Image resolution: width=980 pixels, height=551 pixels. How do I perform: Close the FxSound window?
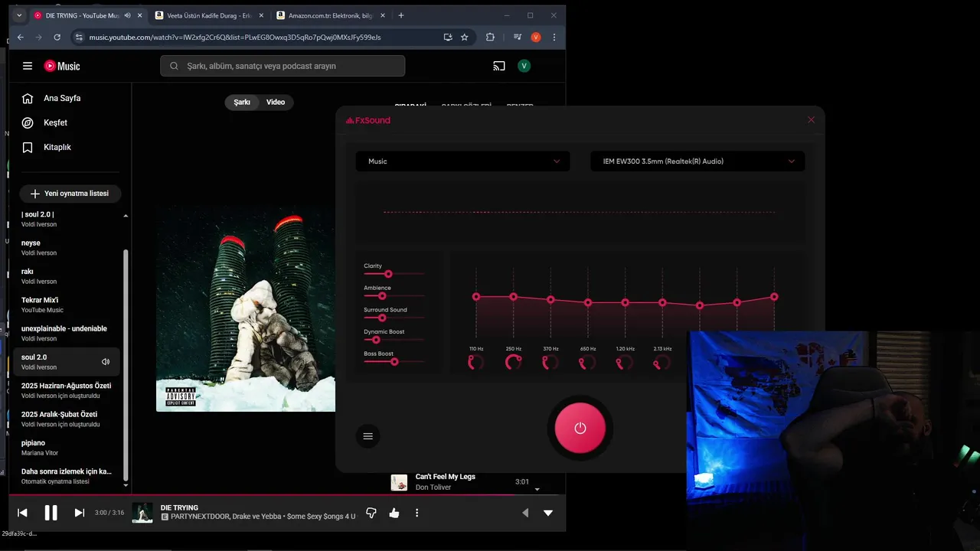(x=812, y=119)
